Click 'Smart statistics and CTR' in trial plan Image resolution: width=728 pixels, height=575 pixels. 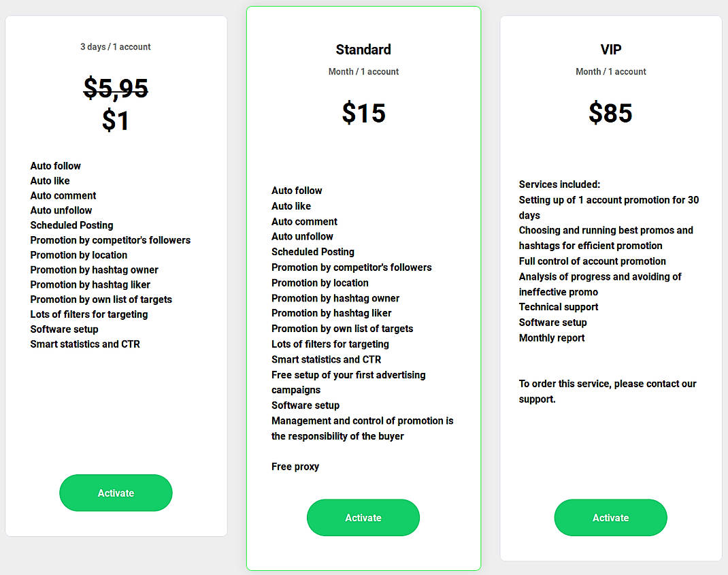click(84, 344)
